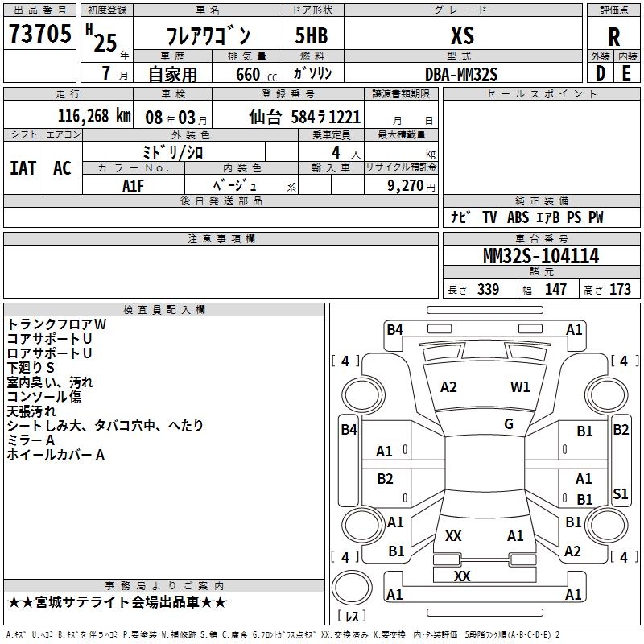Click inspector note トランクフロアW
Image resolution: width=644 pixels, height=644 pixels.
57,324
